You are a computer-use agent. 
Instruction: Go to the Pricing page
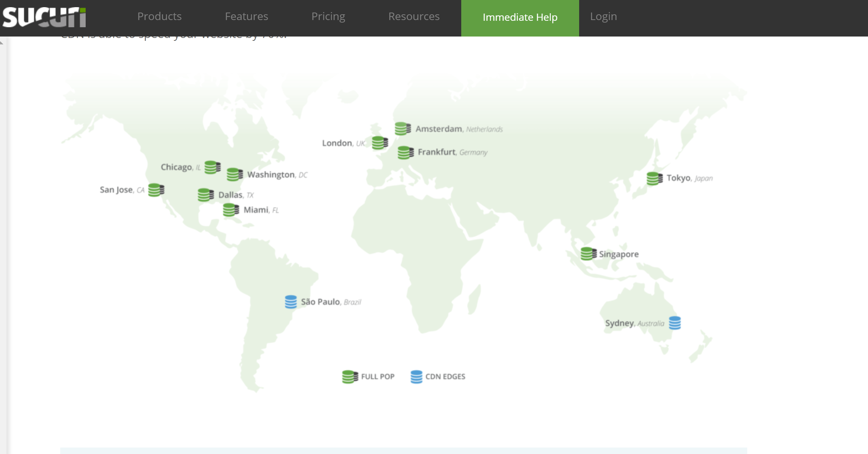pos(328,16)
